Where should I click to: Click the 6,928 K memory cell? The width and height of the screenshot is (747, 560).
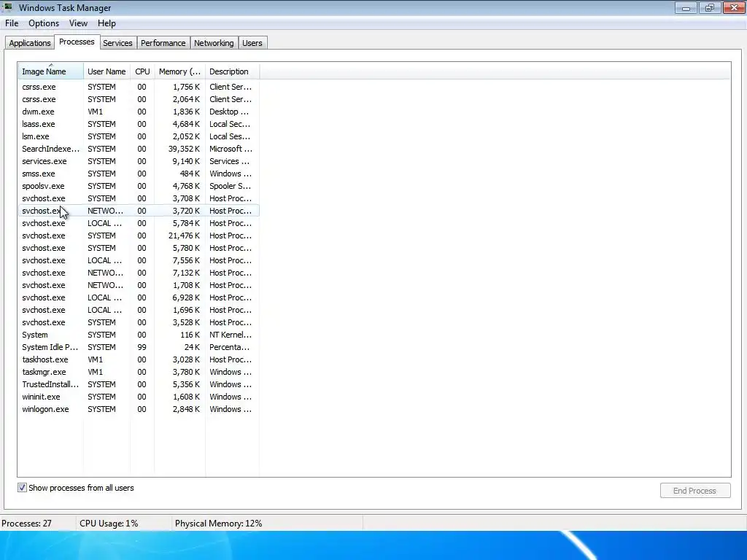pos(186,297)
